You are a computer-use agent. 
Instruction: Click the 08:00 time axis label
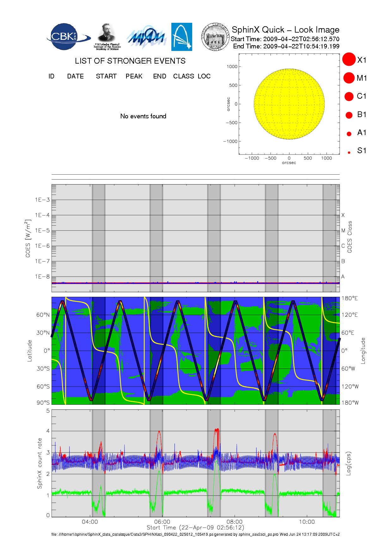pos(234,522)
